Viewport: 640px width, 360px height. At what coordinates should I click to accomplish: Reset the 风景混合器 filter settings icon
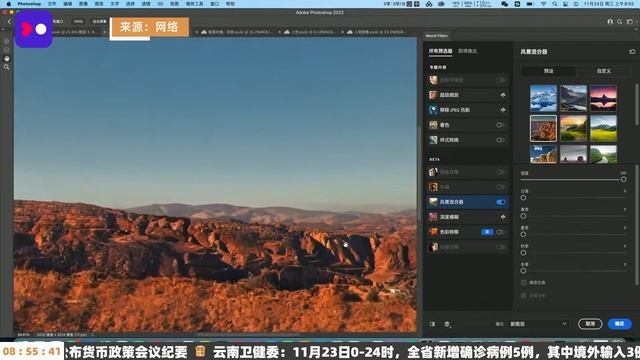pyautogui.click(x=632, y=52)
